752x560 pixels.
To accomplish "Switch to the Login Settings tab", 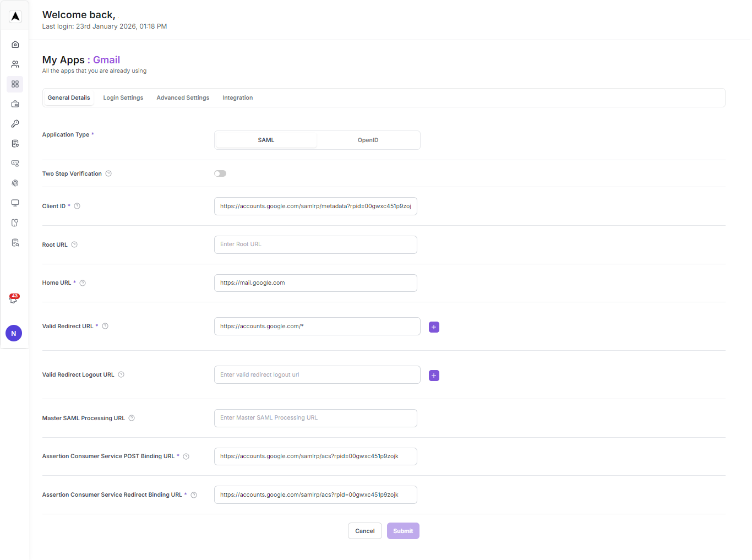I will point(123,98).
